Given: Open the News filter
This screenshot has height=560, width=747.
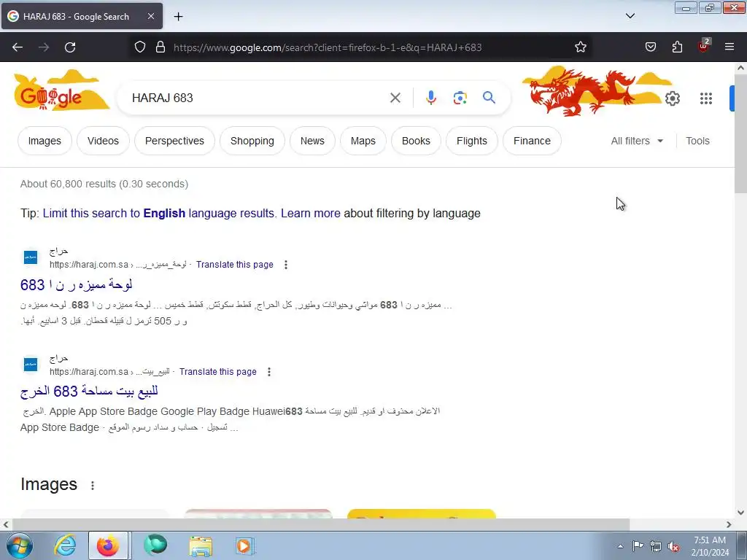Looking at the screenshot, I should pos(312,141).
